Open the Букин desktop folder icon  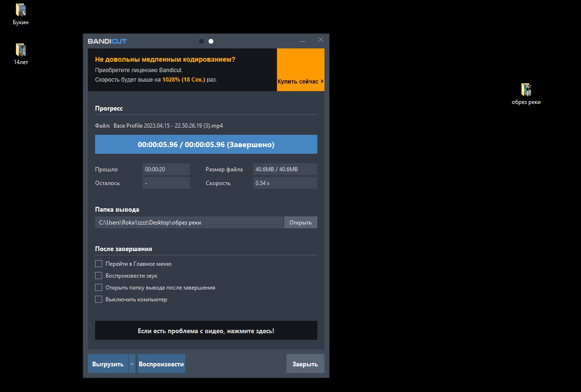pyautogui.click(x=20, y=10)
